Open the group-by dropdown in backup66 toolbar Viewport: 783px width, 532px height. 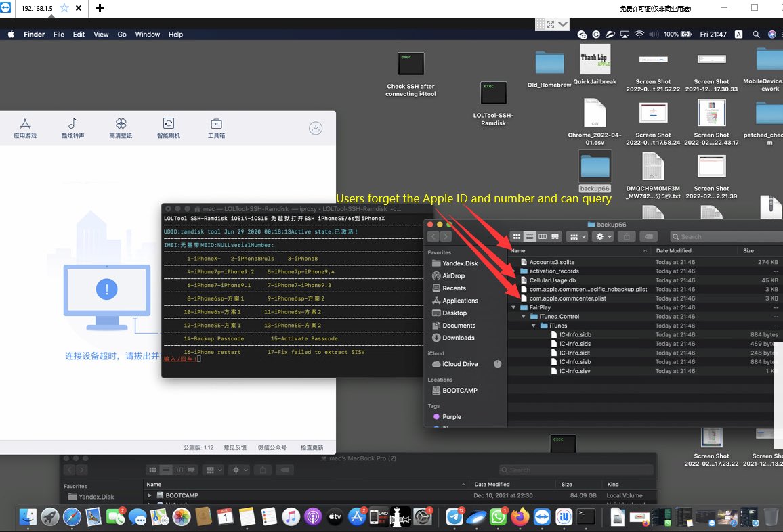point(577,236)
